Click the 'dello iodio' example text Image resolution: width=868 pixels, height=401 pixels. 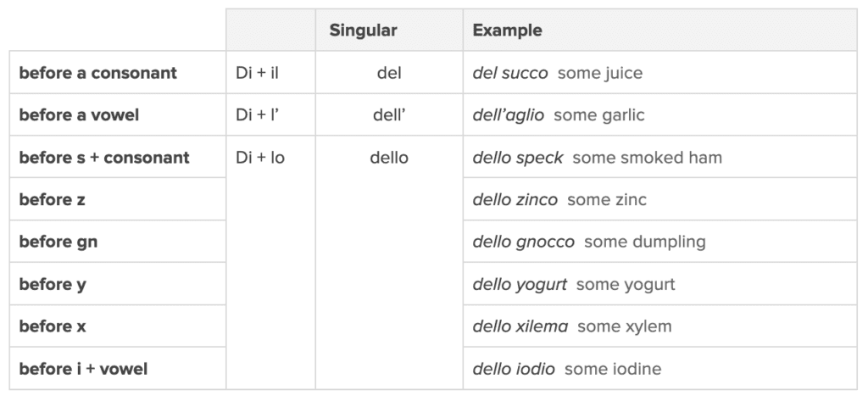514,369
